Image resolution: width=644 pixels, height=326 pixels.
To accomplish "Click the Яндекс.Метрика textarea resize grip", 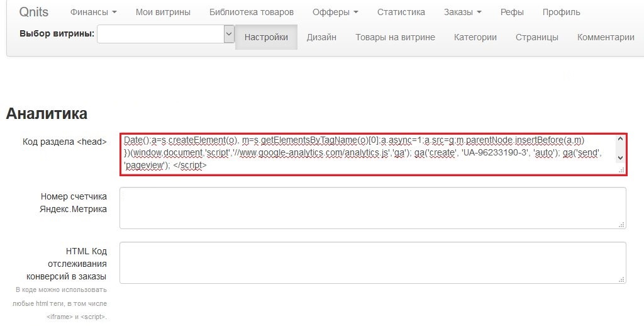I will (621, 225).
